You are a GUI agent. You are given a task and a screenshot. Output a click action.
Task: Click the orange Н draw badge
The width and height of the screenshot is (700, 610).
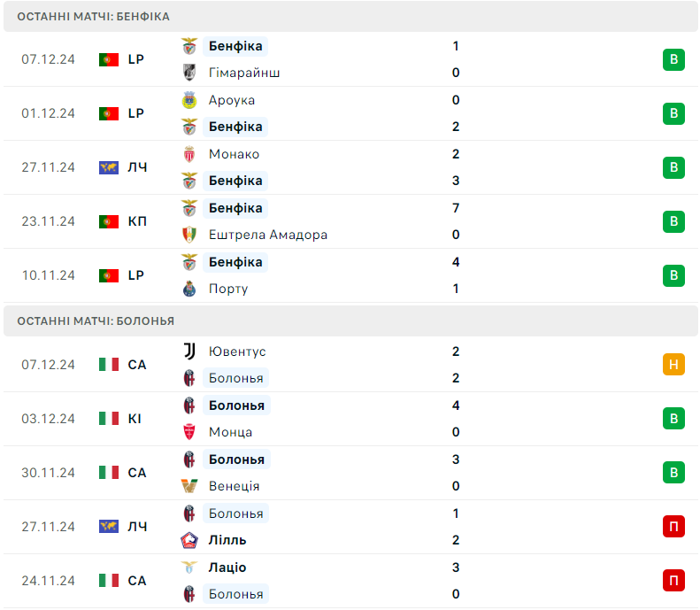tap(673, 365)
